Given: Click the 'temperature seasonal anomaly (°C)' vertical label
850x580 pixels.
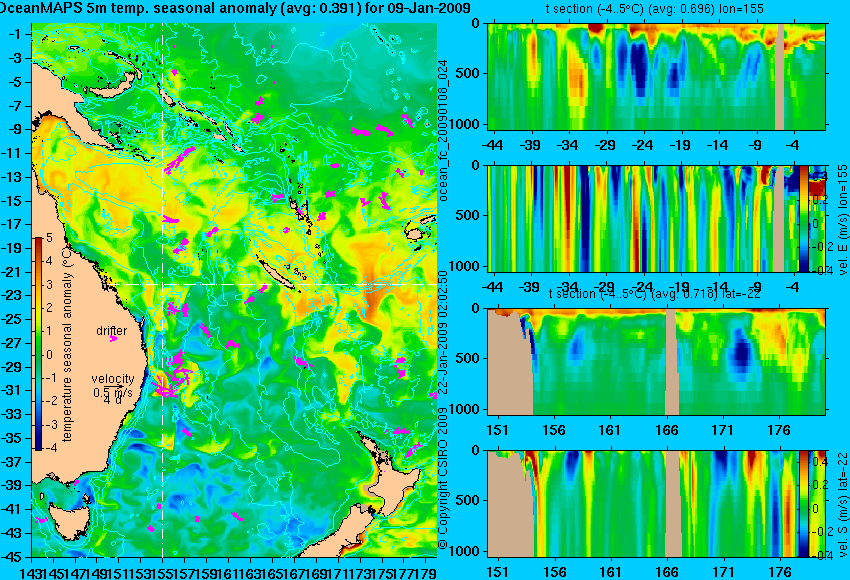Looking at the screenshot, I should 67,344.
